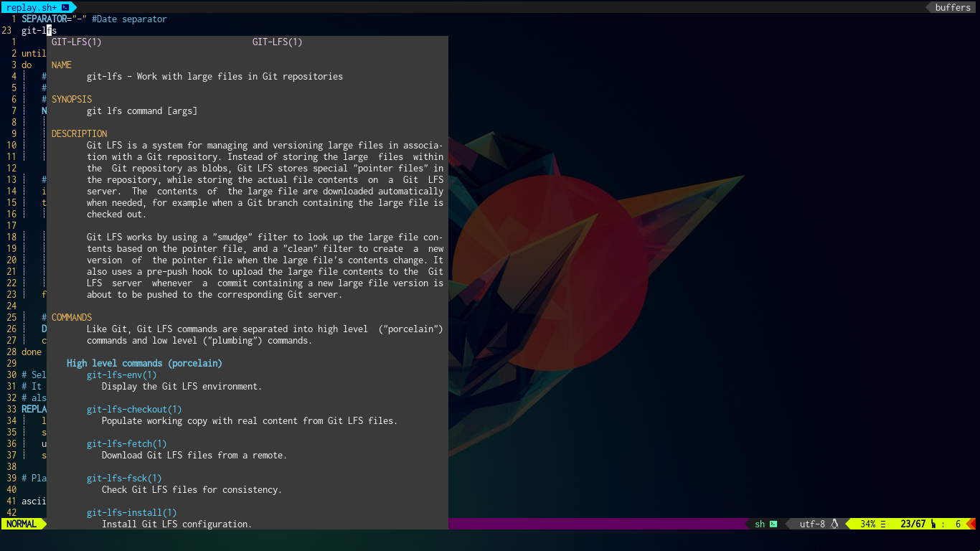Click the line-number symbol after 23/67
Image resolution: width=980 pixels, height=551 pixels.
pos(933,524)
